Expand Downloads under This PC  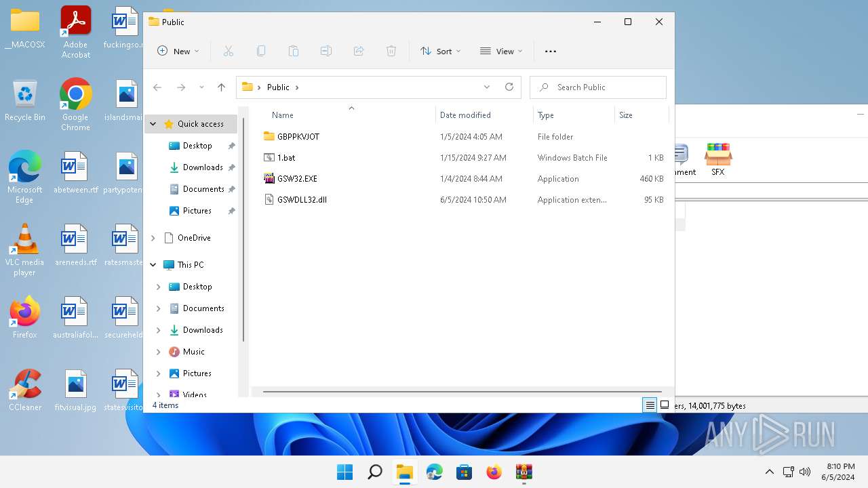(159, 330)
